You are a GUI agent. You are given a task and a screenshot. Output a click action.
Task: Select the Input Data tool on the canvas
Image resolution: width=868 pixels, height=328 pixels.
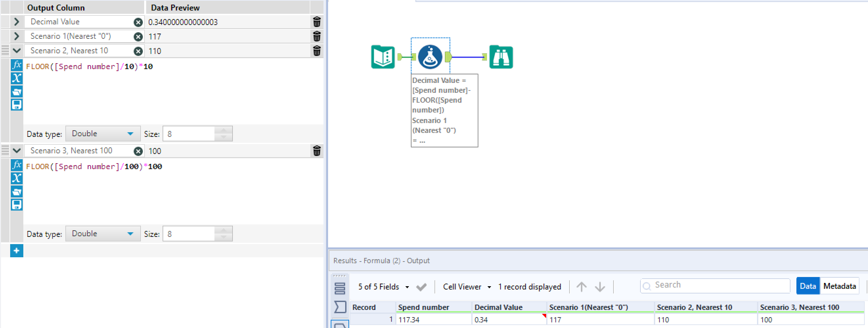(383, 57)
